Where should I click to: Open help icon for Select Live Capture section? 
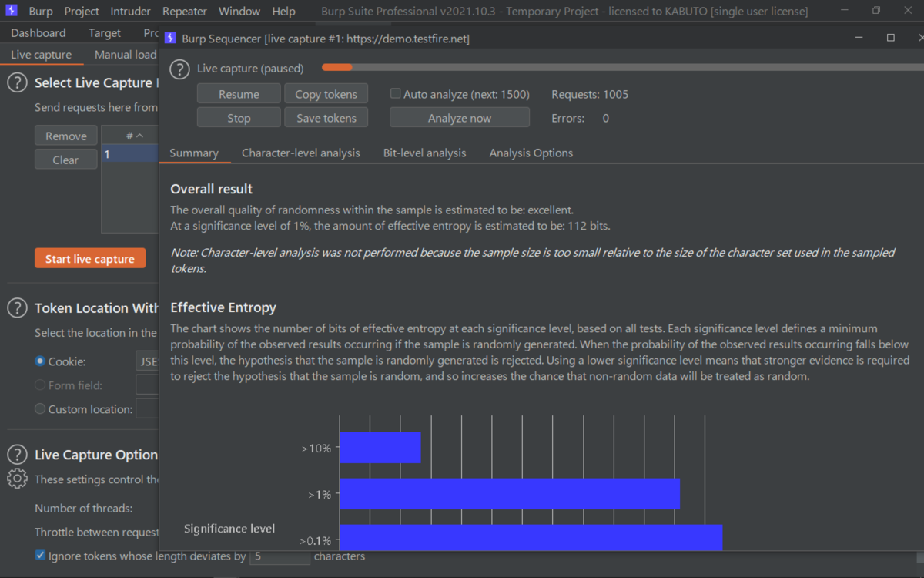[x=17, y=83]
